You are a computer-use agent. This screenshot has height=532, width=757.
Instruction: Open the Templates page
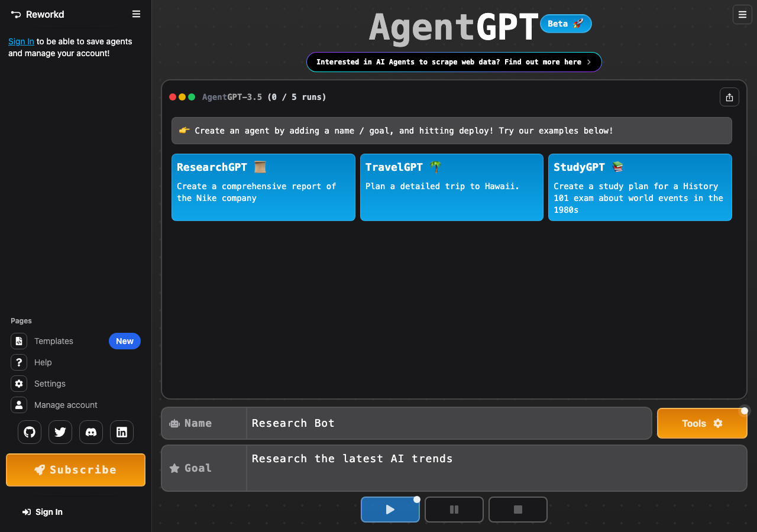click(54, 341)
